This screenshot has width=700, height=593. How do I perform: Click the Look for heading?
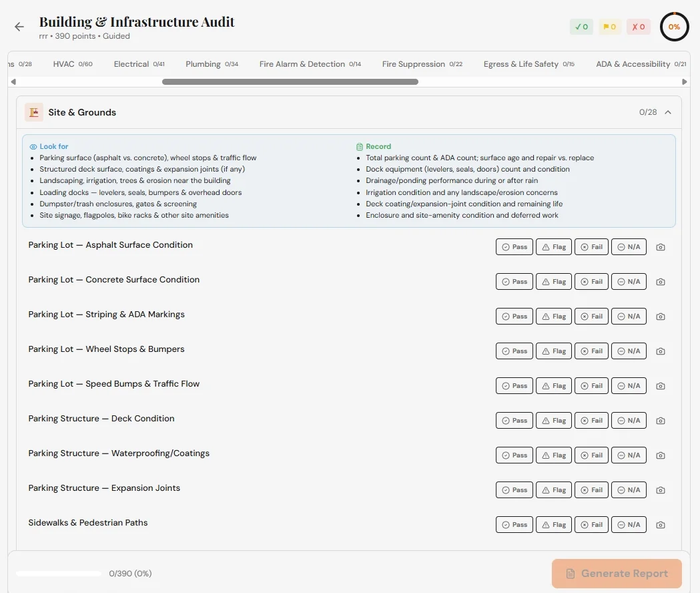(53, 146)
